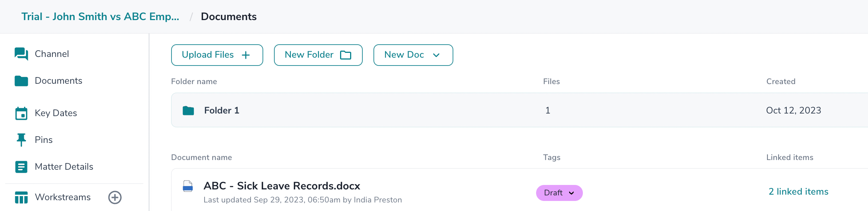
Task: Click the Sick Leave Records file icon
Action: (188, 186)
